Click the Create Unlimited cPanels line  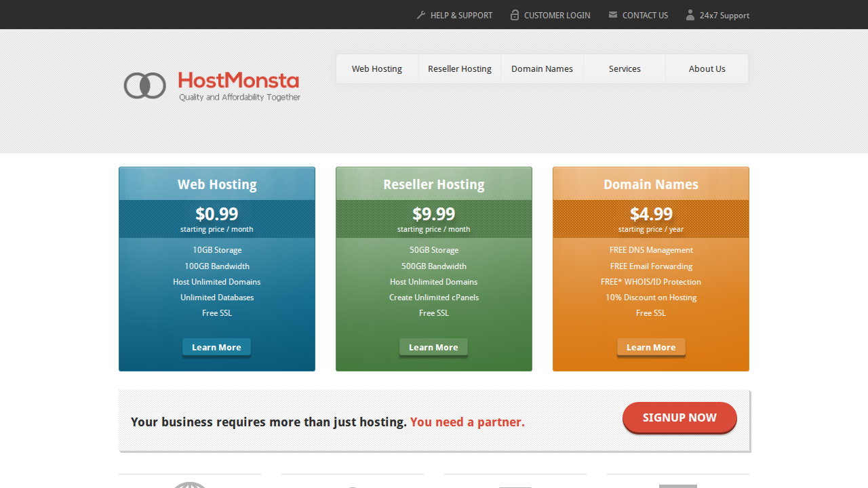pyautogui.click(x=434, y=298)
